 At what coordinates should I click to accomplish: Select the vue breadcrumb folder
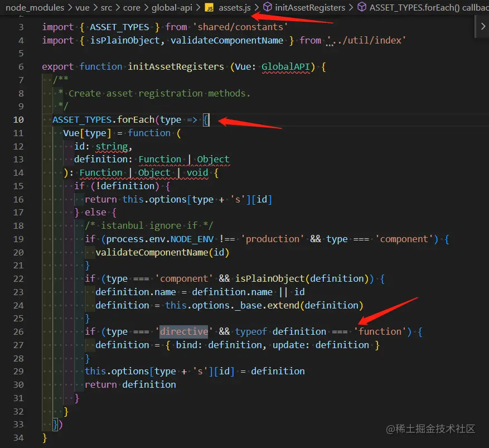83,7
